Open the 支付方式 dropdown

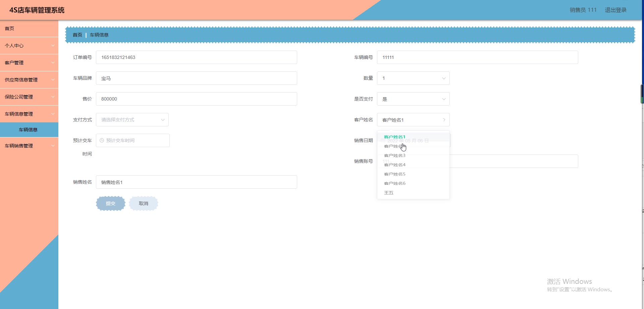click(132, 120)
